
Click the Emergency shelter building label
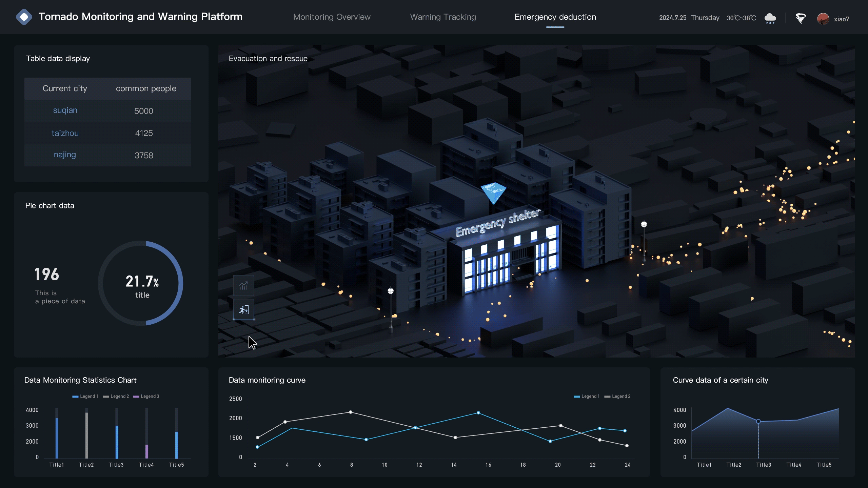tap(498, 223)
